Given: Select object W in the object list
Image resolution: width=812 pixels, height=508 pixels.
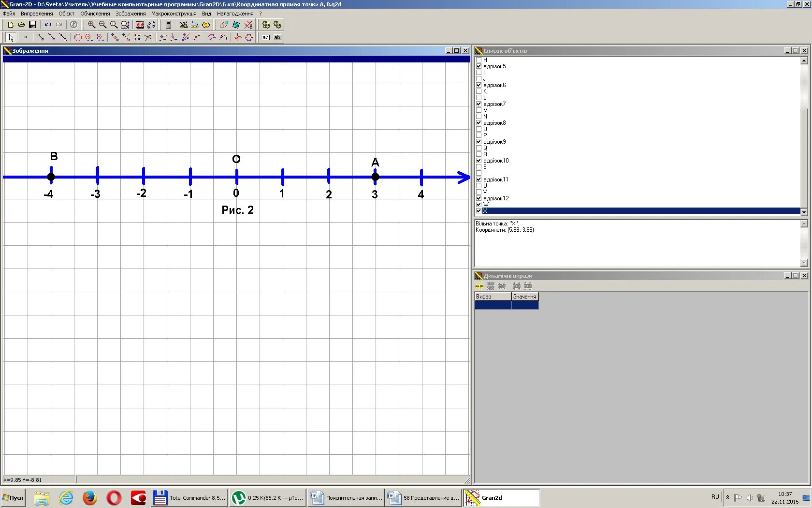Looking at the screenshot, I should point(486,205).
